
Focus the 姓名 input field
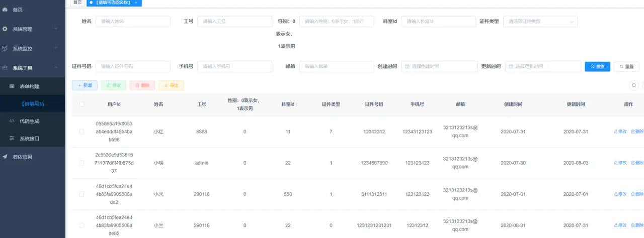(133, 22)
